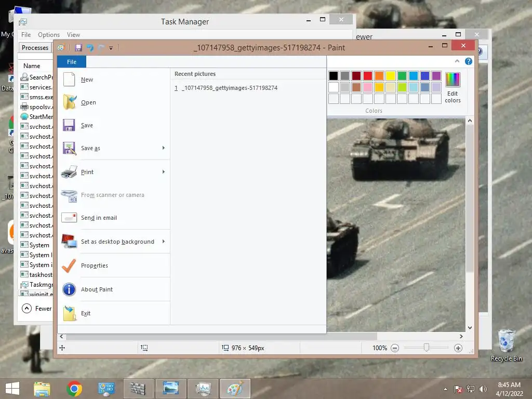Screen dimensions: 532x399
Task: Click Control Panel icon on taskbar
Action: click(x=106, y=389)
